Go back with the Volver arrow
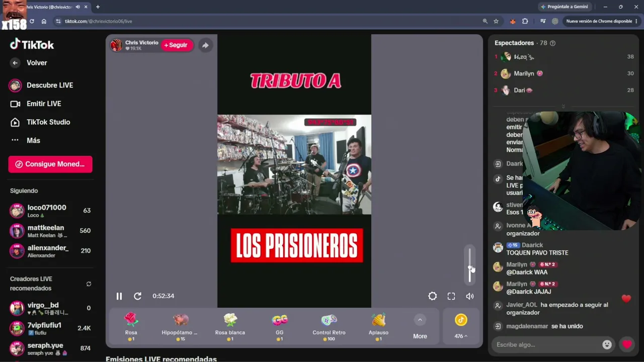Screen dimensions: 644x362 pos(15,63)
